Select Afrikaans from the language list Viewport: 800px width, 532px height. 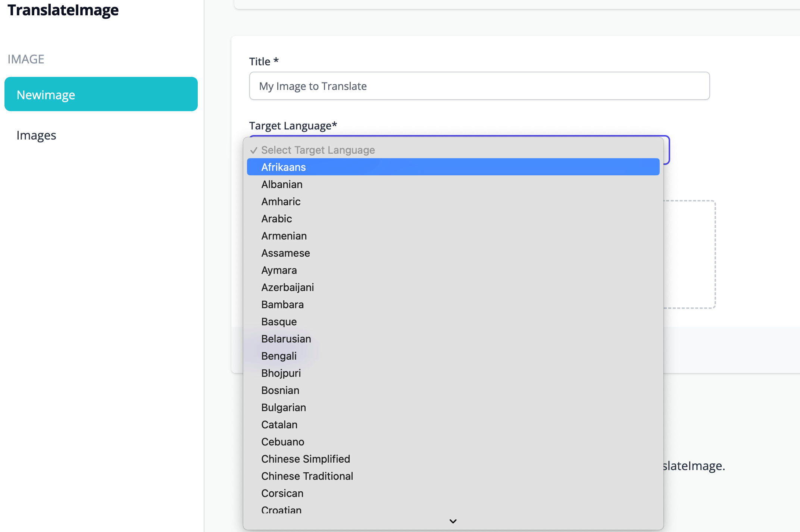[x=284, y=167]
